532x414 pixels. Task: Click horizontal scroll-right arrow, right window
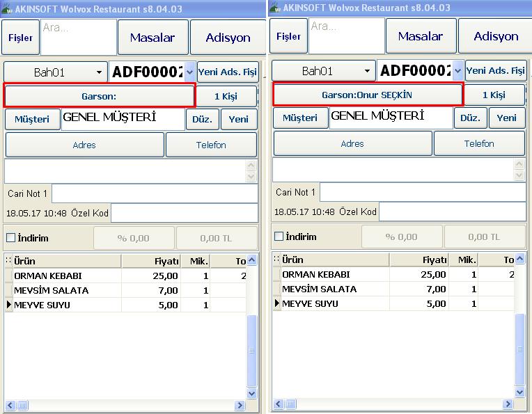click(x=508, y=404)
